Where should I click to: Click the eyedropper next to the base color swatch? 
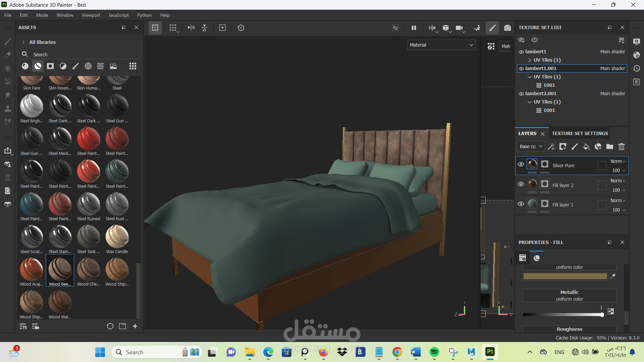pos(613,276)
